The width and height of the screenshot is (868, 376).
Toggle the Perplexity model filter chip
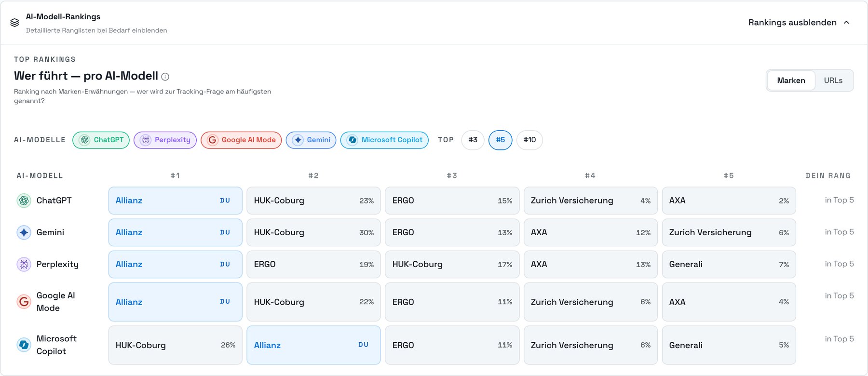[165, 140]
